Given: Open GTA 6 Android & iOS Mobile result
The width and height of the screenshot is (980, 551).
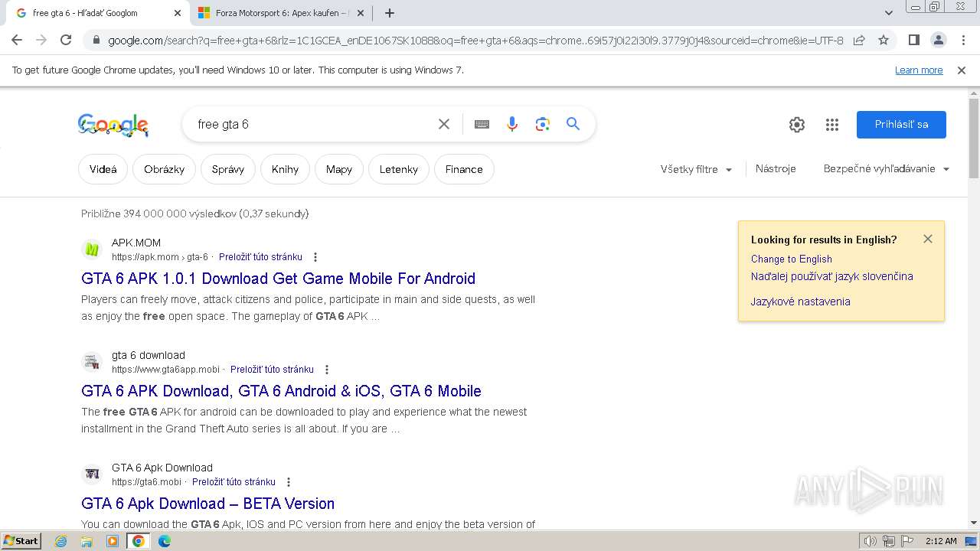Looking at the screenshot, I should (281, 391).
